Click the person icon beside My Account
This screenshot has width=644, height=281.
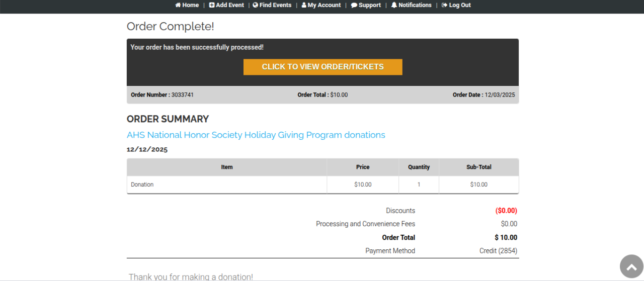[304, 5]
